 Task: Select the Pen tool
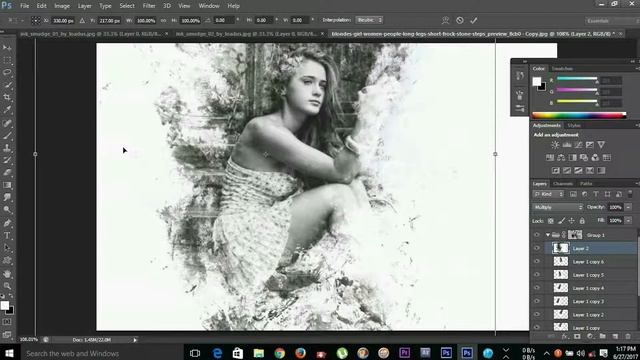7,223
